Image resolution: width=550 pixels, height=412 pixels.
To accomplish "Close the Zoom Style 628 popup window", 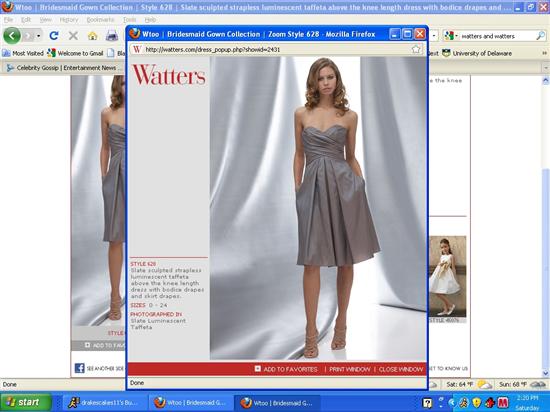I will 420,34.
